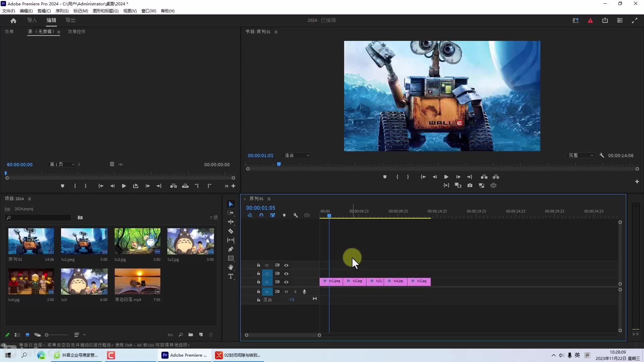
Task: Select the Selection tool arrow
Action: pos(231,204)
